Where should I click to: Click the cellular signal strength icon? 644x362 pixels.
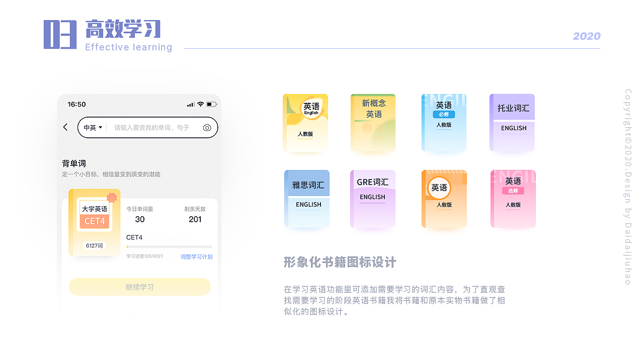click(x=190, y=104)
